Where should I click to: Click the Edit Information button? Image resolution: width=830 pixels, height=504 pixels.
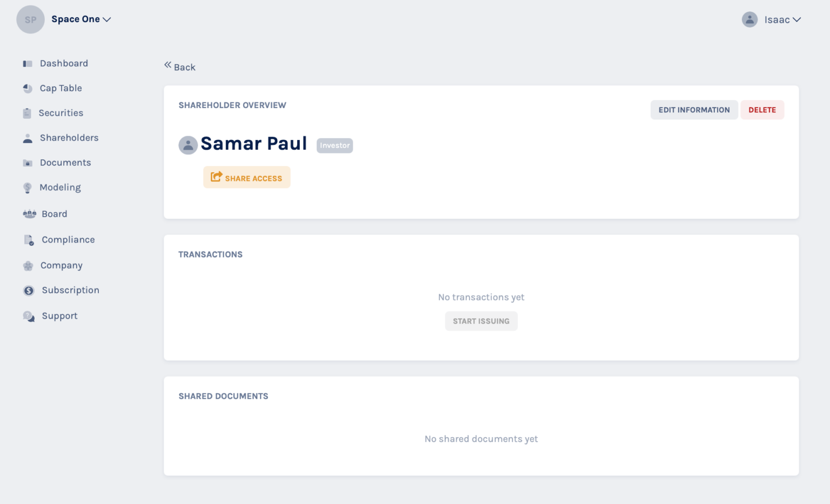(694, 110)
